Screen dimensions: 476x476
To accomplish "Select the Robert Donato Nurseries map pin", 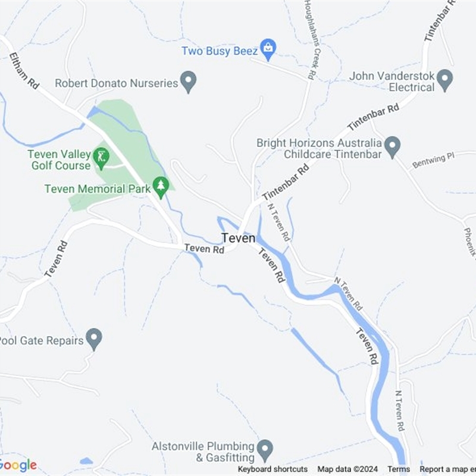I will [188, 82].
